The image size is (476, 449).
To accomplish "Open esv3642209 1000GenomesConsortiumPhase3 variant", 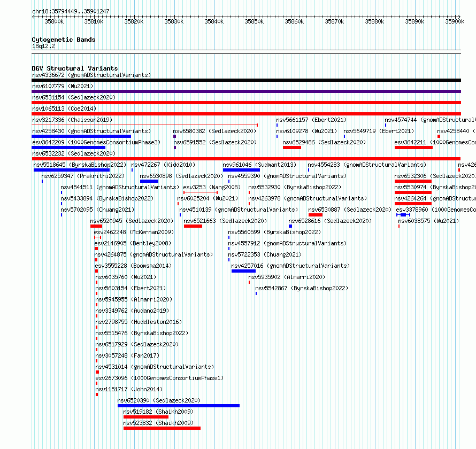I will coord(96,142).
